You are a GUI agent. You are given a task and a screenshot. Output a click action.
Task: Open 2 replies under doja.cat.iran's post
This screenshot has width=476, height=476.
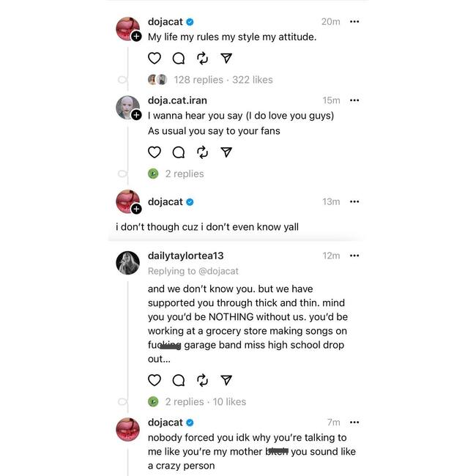point(184,174)
